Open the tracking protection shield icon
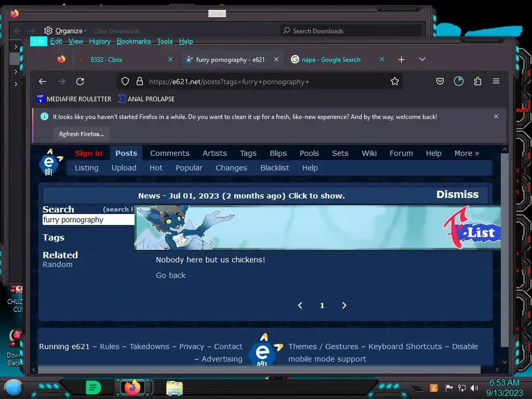Screen dimensions: 532x399 tap(125, 82)
